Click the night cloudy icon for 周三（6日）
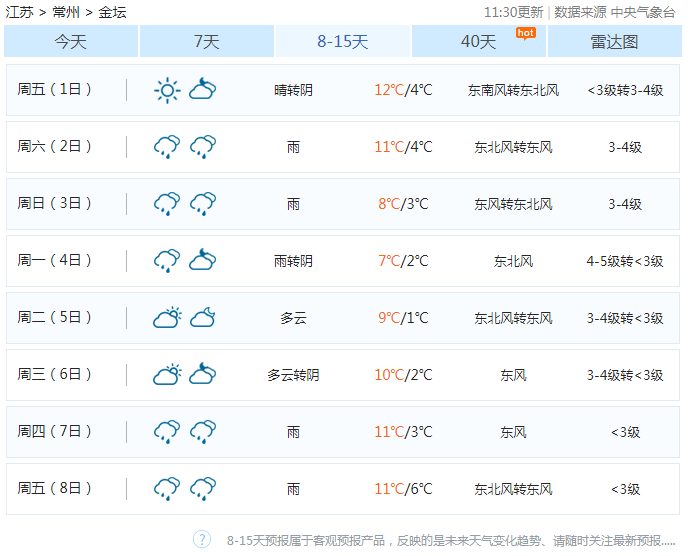Image resolution: width=690 pixels, height=556 pixels. tap(203, 375)
